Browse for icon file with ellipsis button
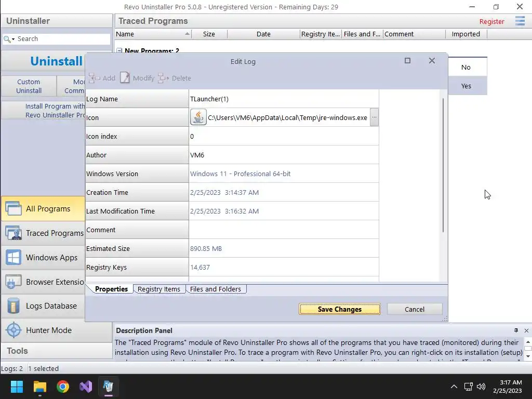This screenshot has width=532, height=399. 374,117
